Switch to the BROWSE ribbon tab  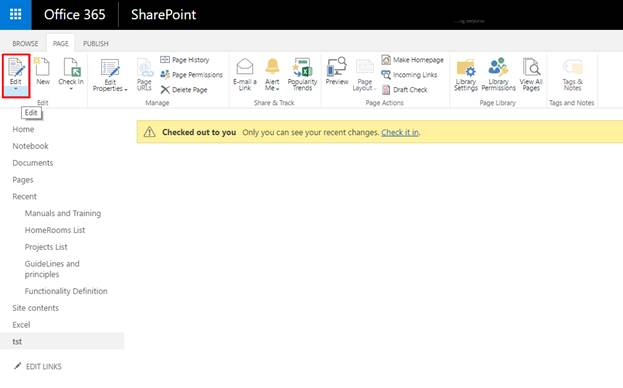pyautogui.click(x=25, y=43)
